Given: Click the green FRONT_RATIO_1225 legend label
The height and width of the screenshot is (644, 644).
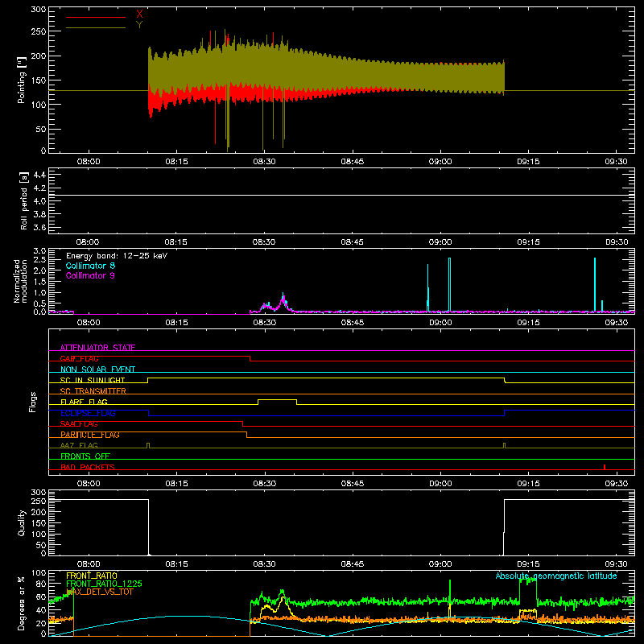Looking at the screenshot, I should tap(105, 584).
